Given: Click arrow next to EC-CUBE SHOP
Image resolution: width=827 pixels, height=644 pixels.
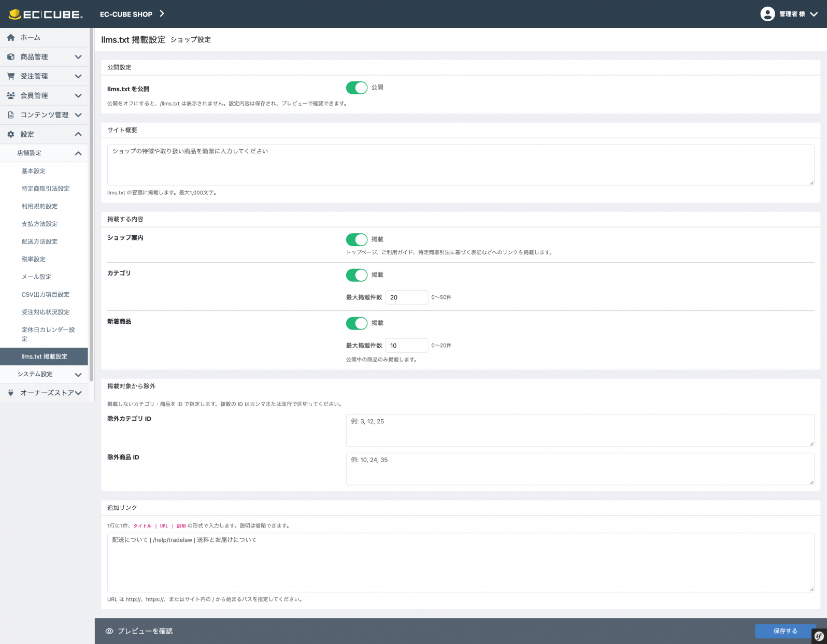Looking at the screenshot, I should point(162,13).
